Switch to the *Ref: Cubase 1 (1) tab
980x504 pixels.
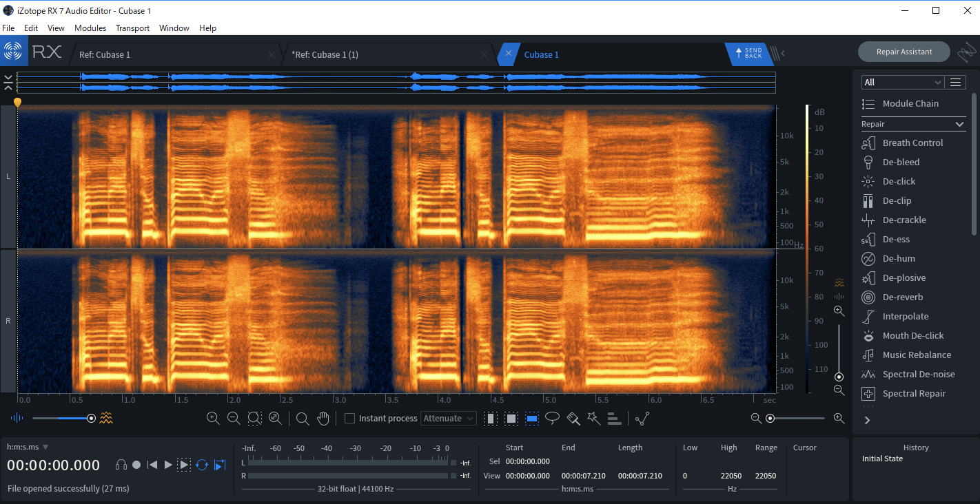[388, 54]
